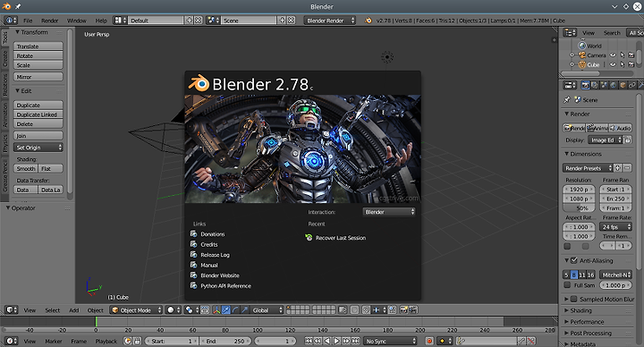Click the Recover Last Session icon
The width and height of the screenshot is (644, 347).
(309, 237)
